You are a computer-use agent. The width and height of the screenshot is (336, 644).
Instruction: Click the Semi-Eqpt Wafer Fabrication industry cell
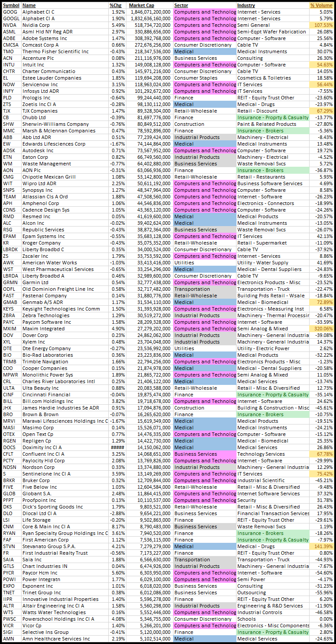coord(273,32)
